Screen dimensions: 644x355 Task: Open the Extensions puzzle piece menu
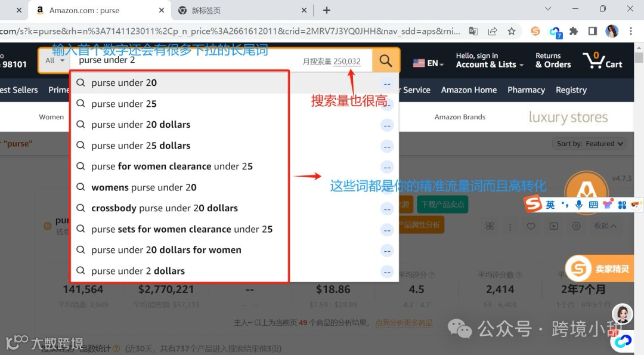click(574, 31)
